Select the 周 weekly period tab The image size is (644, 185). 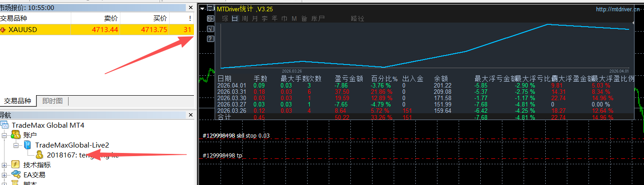point(244,18)
